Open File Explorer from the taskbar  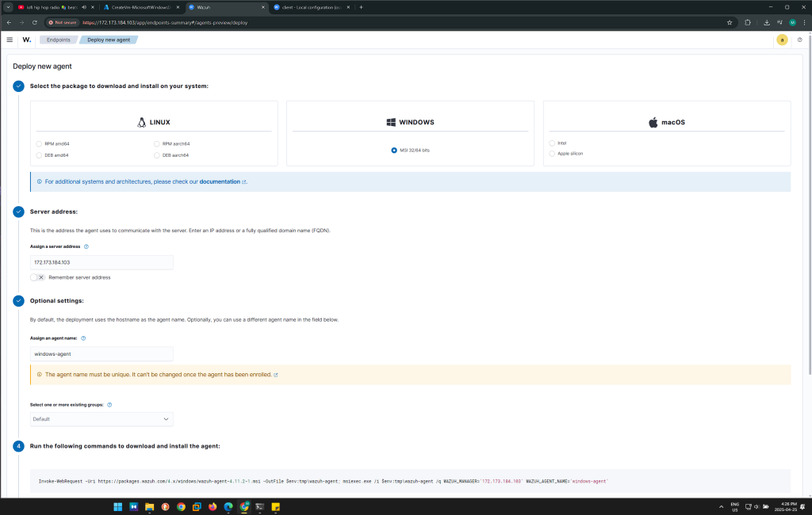(x=149, y=507)
